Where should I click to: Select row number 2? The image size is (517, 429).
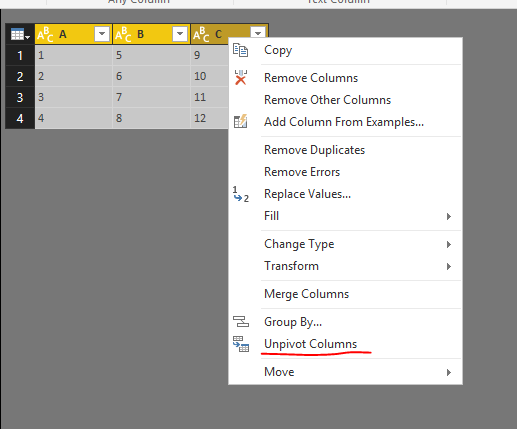20,76
